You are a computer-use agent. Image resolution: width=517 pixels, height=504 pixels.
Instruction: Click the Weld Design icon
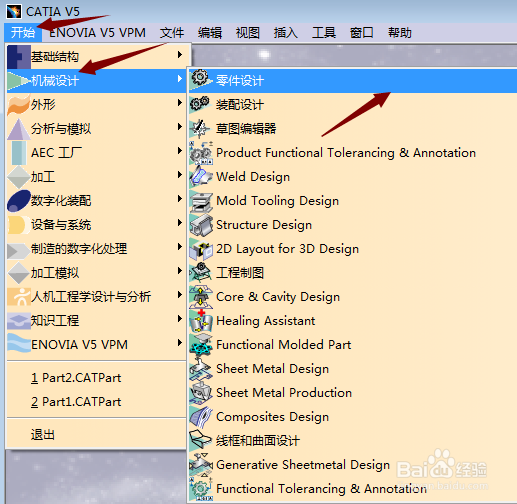pyautogui.click(x=201, y=177)
